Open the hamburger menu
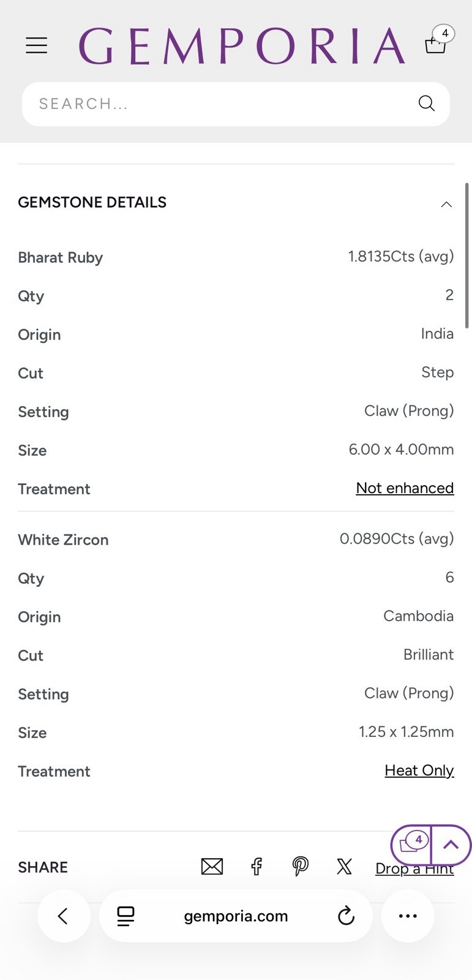Viewport: 472px width, 980px height. coord(36,45)
